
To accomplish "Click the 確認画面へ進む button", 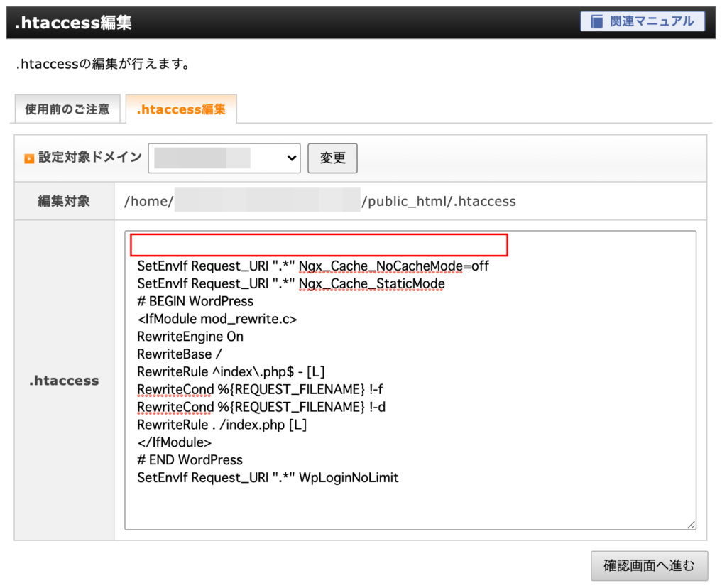I will [x=649, y=565].
